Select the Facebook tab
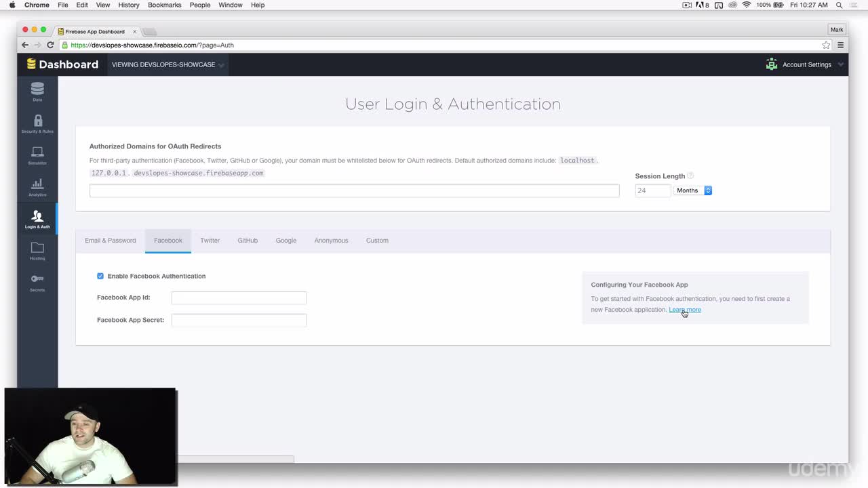Viewport: 868px width, 488px height. pos(168,241)
